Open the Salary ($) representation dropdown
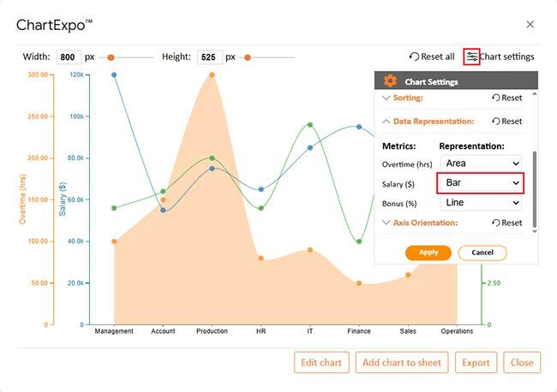Image resolution: width=557 pixels, height=392 pixels. coord(481,183)
